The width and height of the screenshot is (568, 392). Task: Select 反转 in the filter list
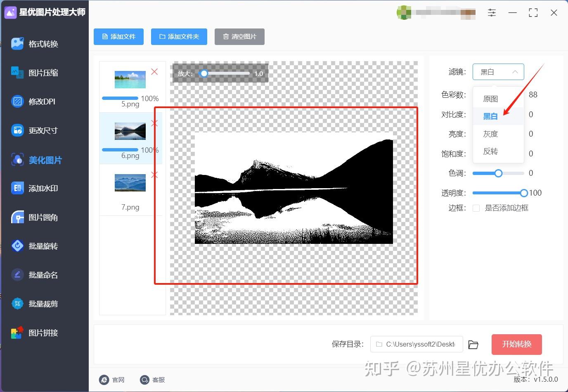pos(490,151)
